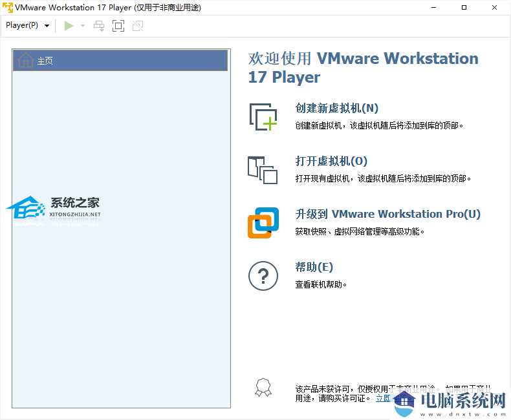511x420 pixels.
Task: Minimize the VMware Player window
Action: [433, 8]
